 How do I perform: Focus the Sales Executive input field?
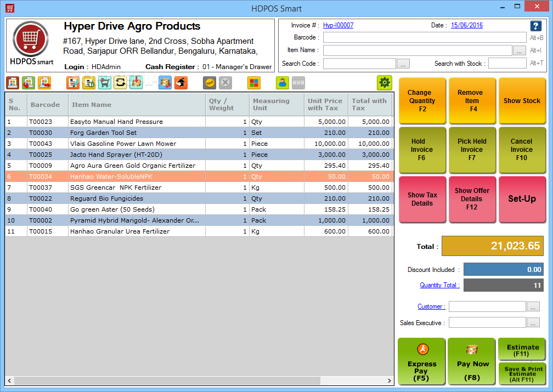pos(487,322)
